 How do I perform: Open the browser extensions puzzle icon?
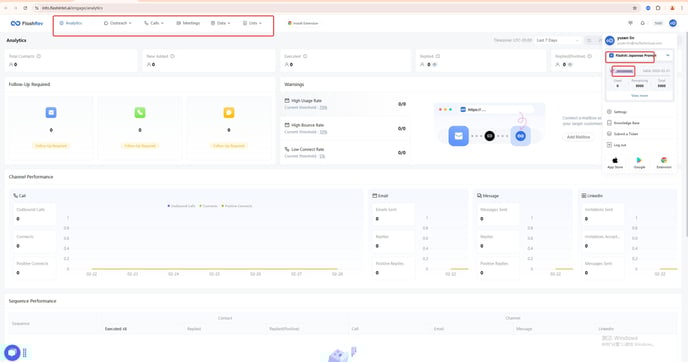[x=658, y=8]
